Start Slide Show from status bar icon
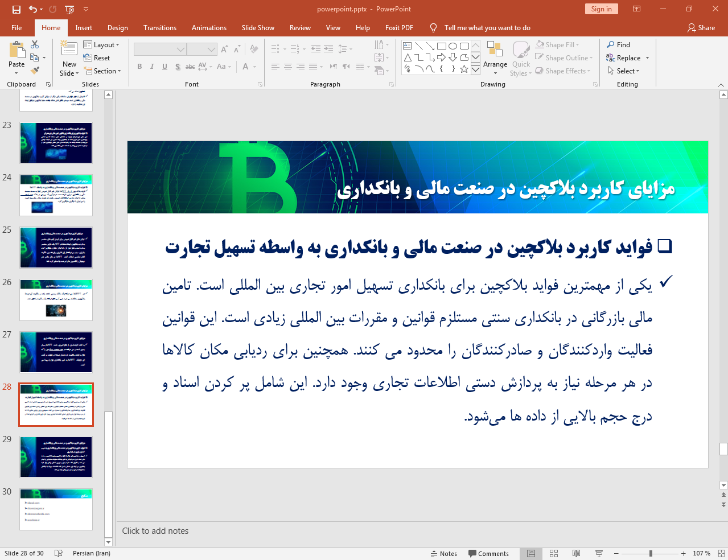This screenshot has height=560, width=728. click(599, 553)
